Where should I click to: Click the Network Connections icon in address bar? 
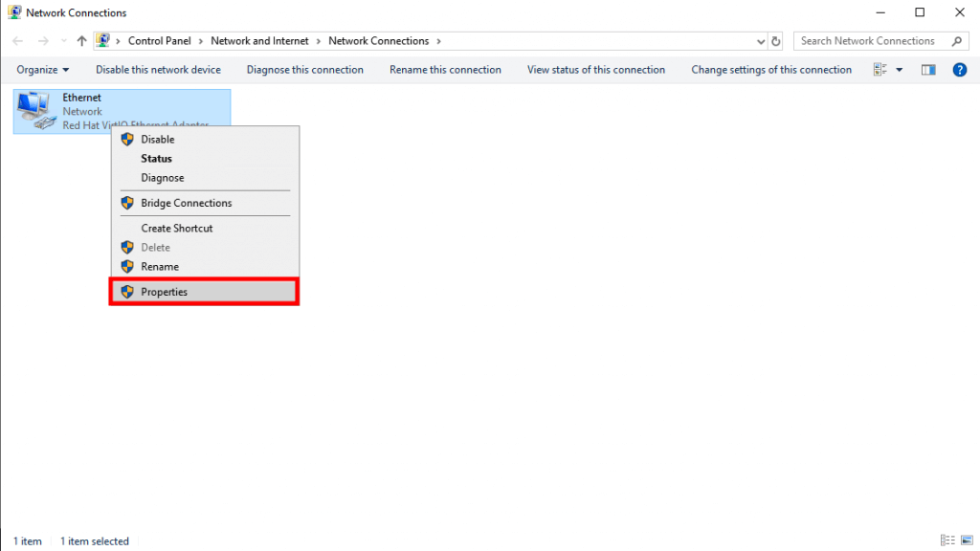[x=102, y=40]
